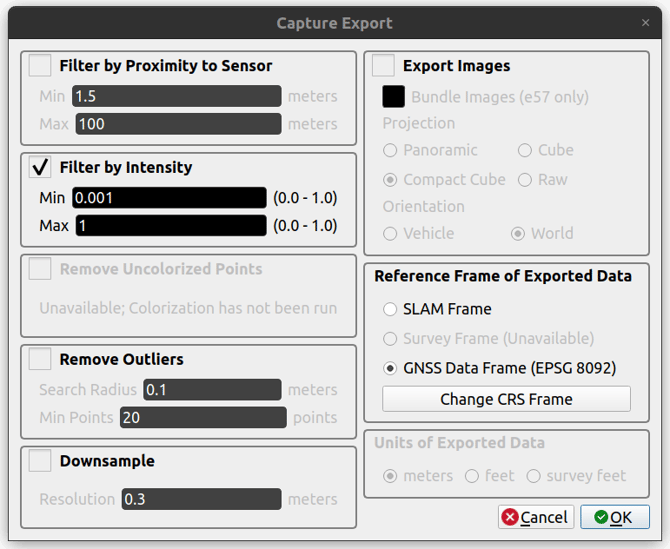The height and width of the screenshot is (549, 670).
Task: Click the Search Radius input field
Action: (x=212, y=390)
